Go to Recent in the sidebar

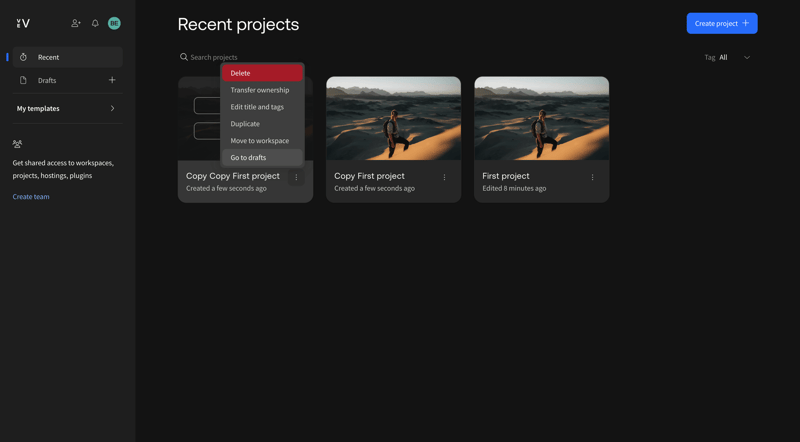point(67,57)
